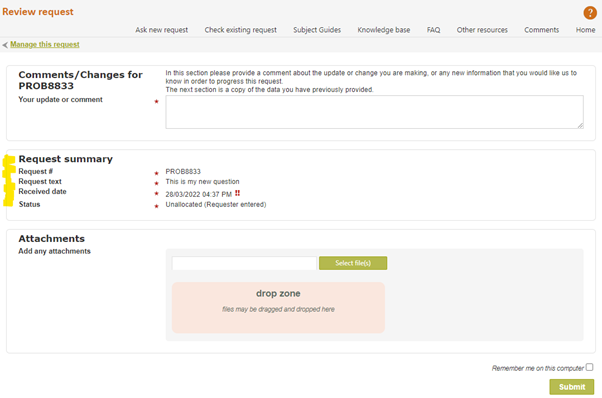
Task: Select the received date 28/03/2022 04:37 PM
Action: (x=198, y=194)
